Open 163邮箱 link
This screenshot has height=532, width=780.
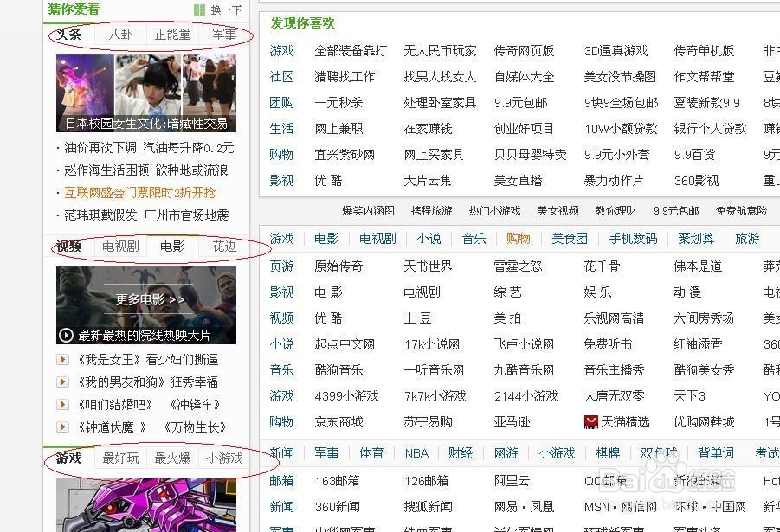click(338, 481)
